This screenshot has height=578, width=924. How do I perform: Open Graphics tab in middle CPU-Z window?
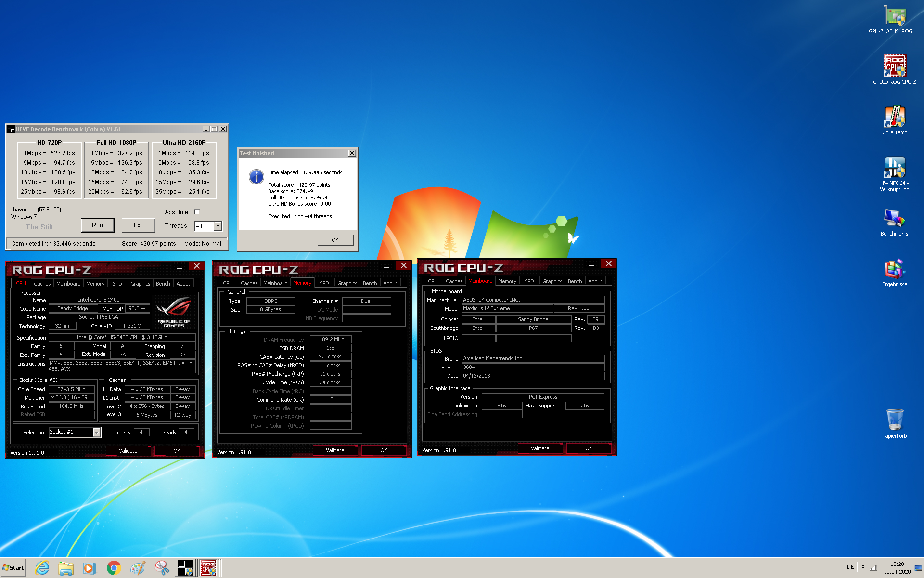(x=347, y=283)
